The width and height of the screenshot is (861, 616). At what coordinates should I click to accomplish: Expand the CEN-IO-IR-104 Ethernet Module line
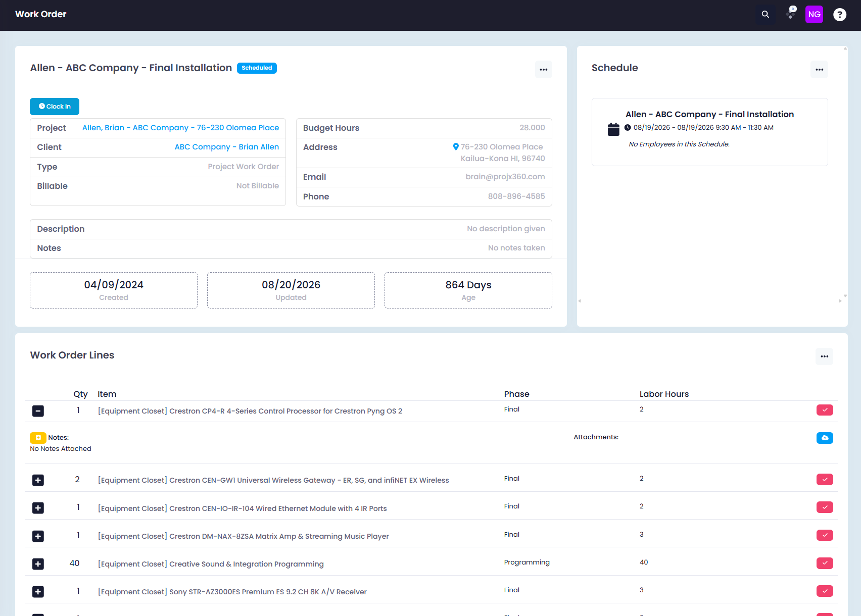[38, 508]
